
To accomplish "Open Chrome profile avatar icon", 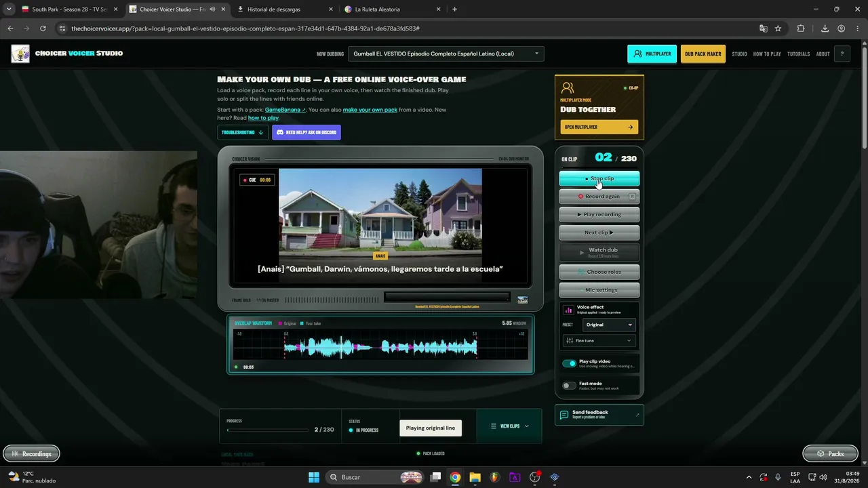I will [x=841, y=28].
